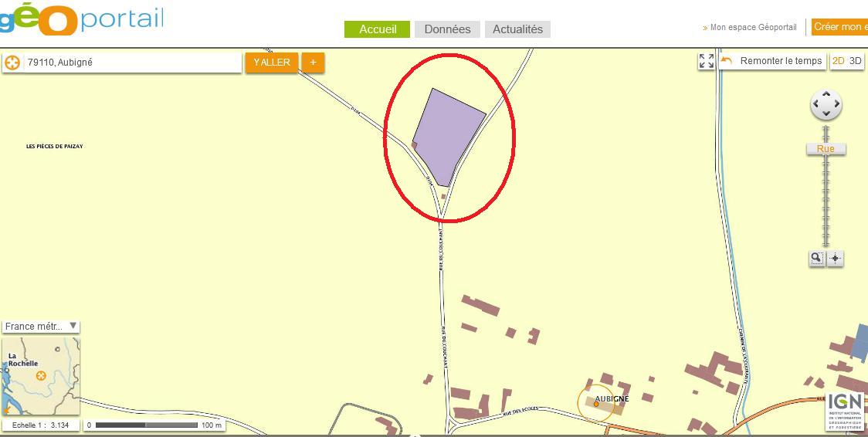The width and height of the screenshot is (868, 437).
Task: Toggle fullscreen map with arrows icon
Action: point(707,61)
